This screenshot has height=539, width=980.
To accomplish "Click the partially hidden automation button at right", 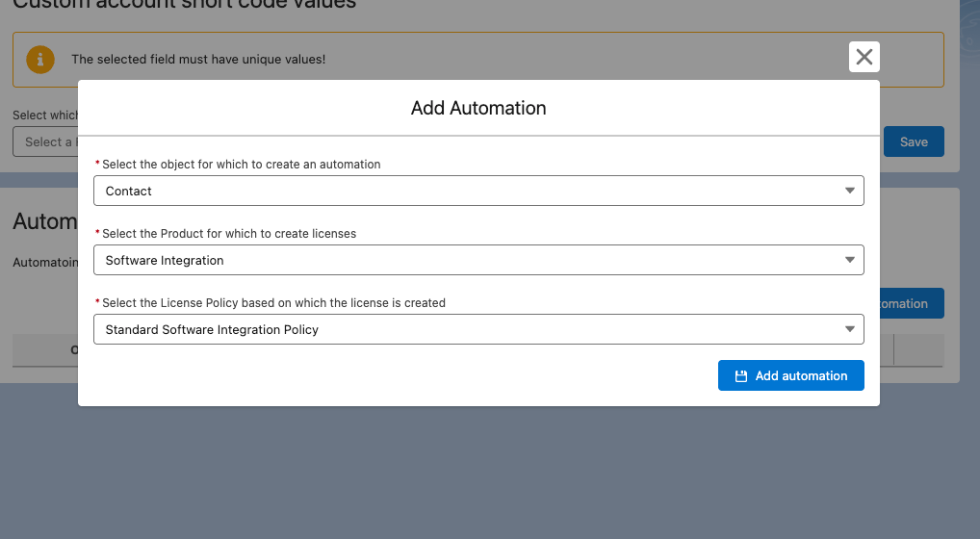I will click(x=911, y=303).
